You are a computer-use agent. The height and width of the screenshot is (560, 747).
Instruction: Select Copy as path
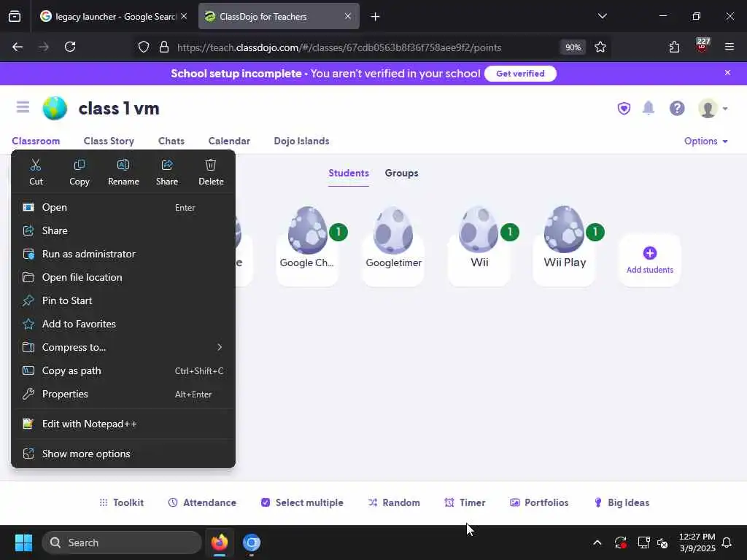123,370
